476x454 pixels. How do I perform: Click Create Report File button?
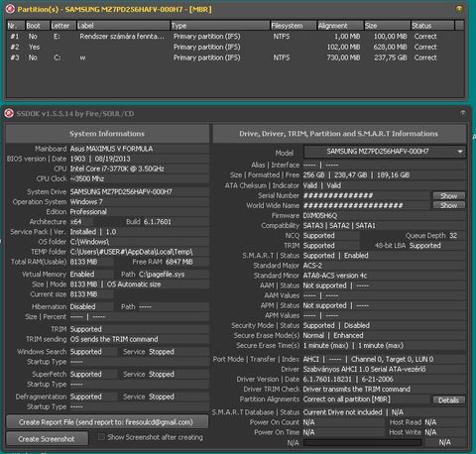pos(107,422)
